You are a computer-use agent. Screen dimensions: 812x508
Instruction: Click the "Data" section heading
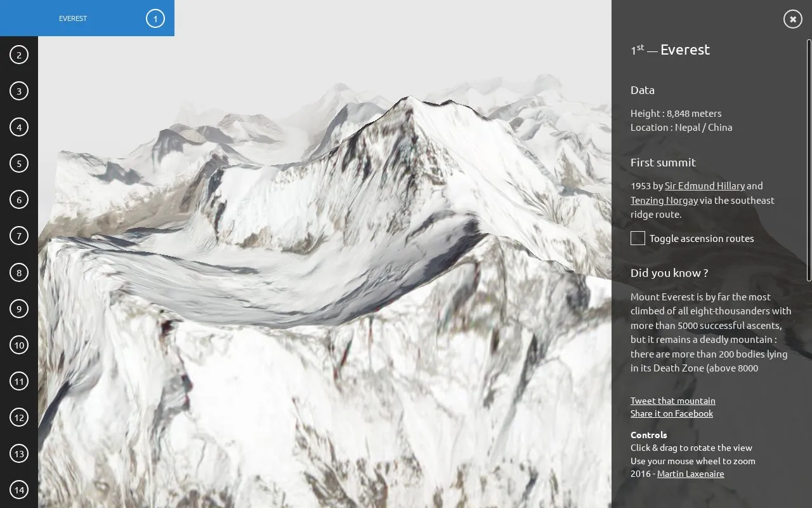coord(643,90)
